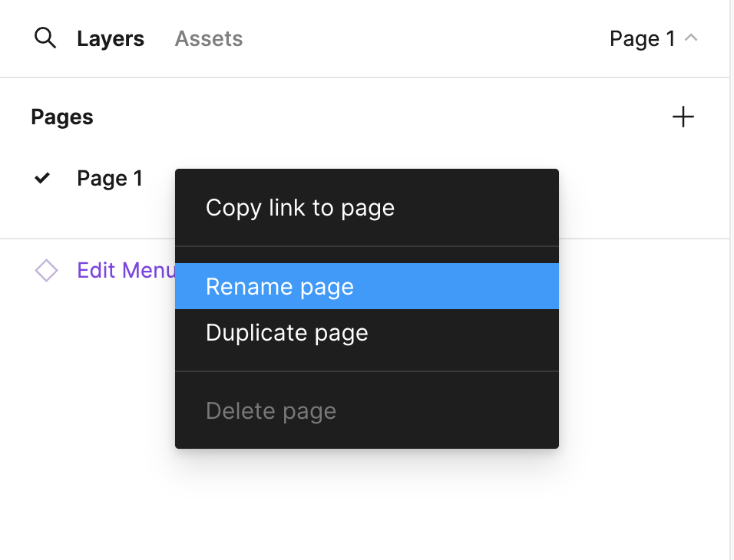Click the checkmark beside Page 1
The height and width of the screenshot is (560, 734).
point(42,178)
